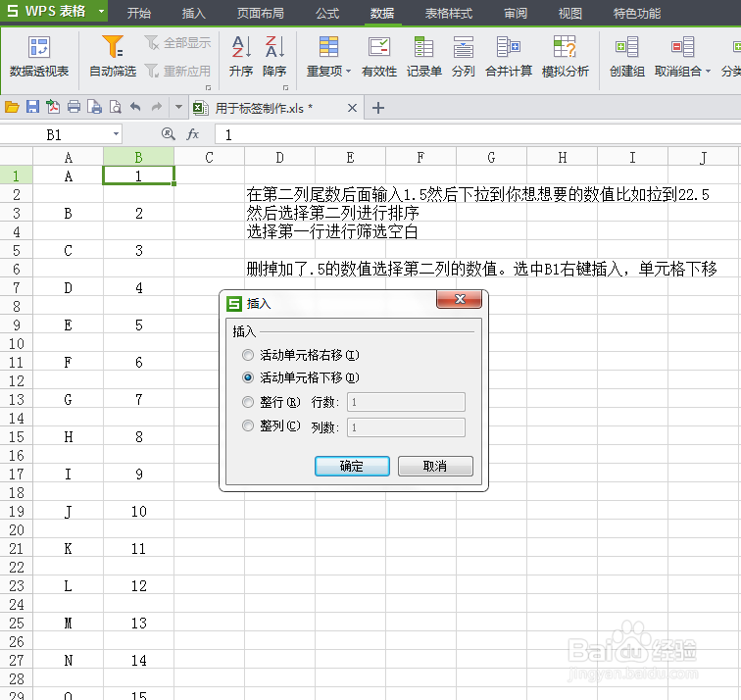741x700 pixels.
Task: Undo the last action
Action: (135, 107)
